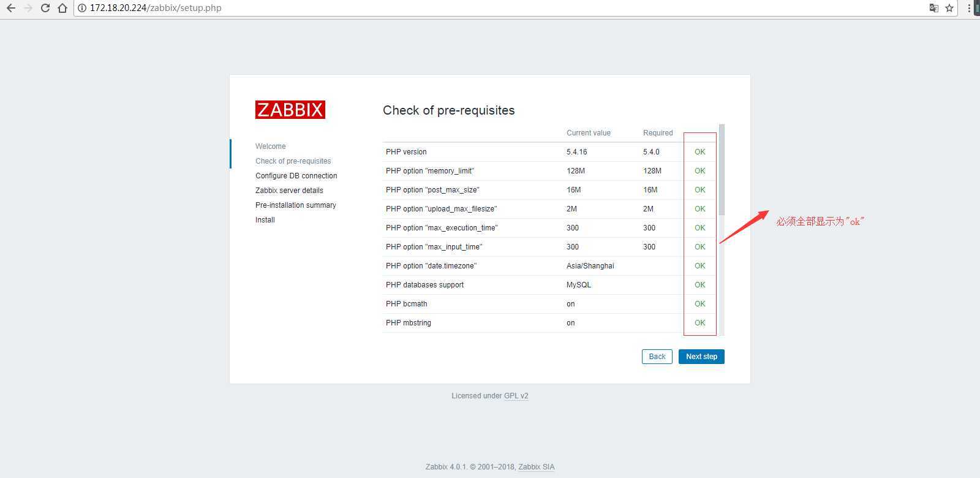This screenshot has height=478, width=980.
Task: Click the OK status for PHP bcmath
Action: tap(700, 304)
